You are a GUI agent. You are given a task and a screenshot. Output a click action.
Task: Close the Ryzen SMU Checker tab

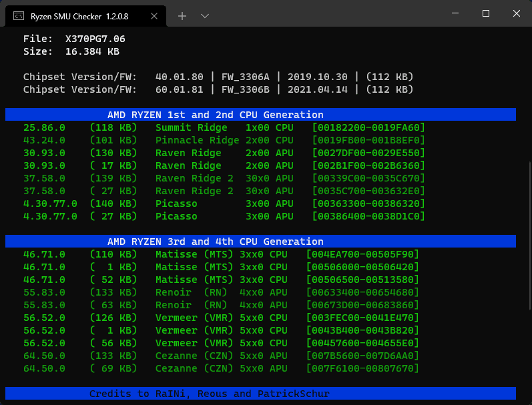(154, 16)
